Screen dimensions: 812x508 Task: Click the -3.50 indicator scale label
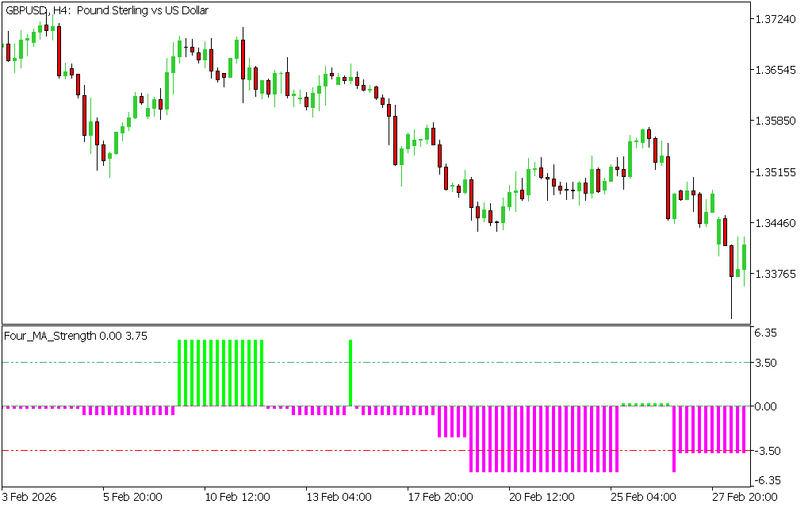click(x=768, y=451)
